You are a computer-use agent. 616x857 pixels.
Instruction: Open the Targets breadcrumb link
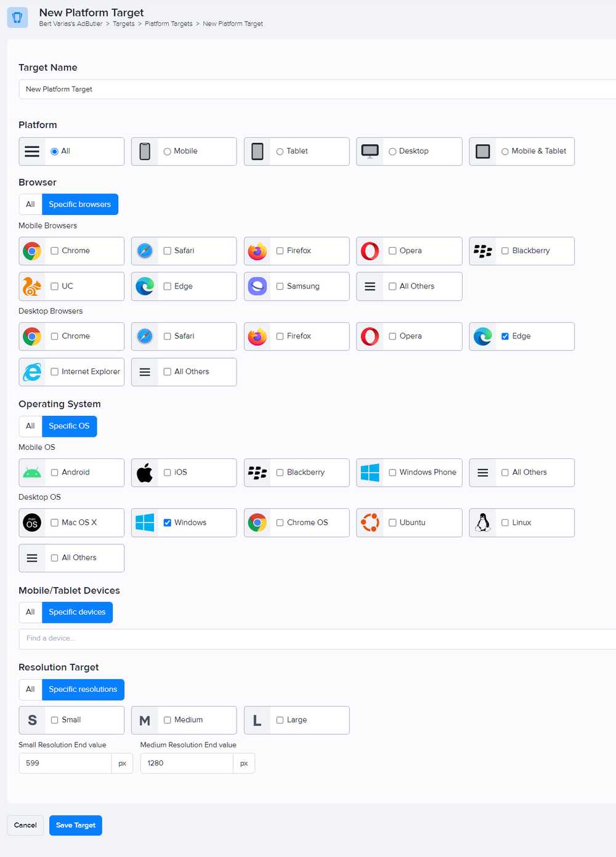[124, 24]
